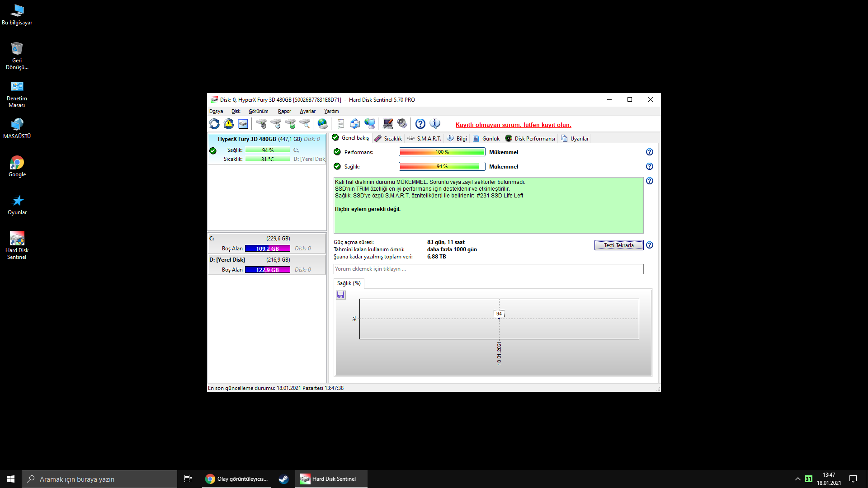Screen dimensions: 868x488
Task: Click the speaker sound toolbar icon
Action: tap(402, 124)
